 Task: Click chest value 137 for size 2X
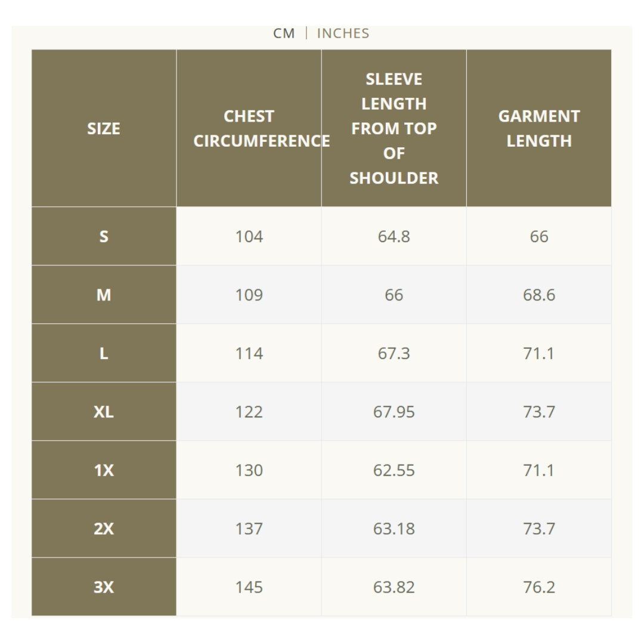249,528
